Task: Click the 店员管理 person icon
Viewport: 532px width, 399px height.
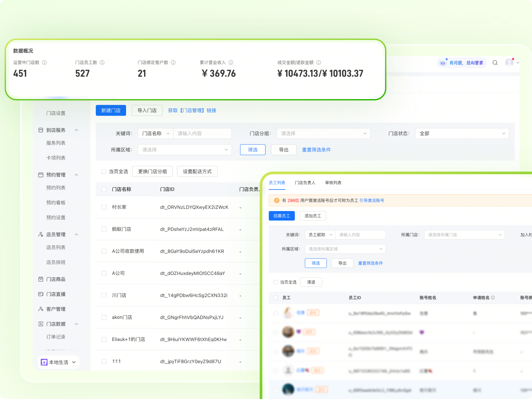Action: click(41, 234)
